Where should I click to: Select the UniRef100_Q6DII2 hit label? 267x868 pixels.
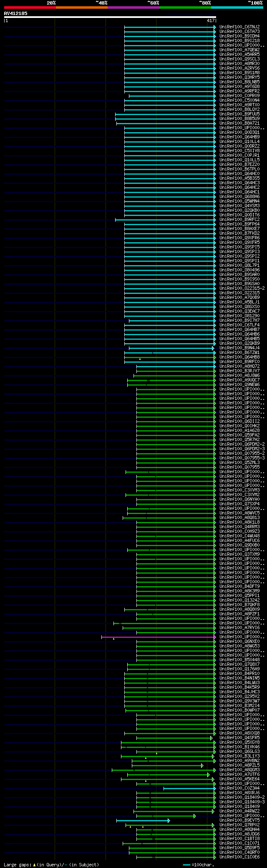pos(239,421)
